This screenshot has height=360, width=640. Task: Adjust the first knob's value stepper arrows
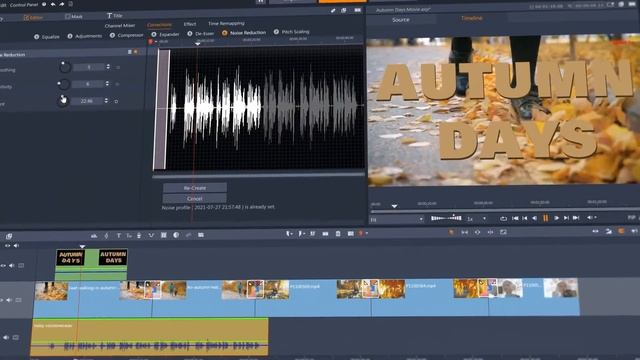click(x=108, y=67)
